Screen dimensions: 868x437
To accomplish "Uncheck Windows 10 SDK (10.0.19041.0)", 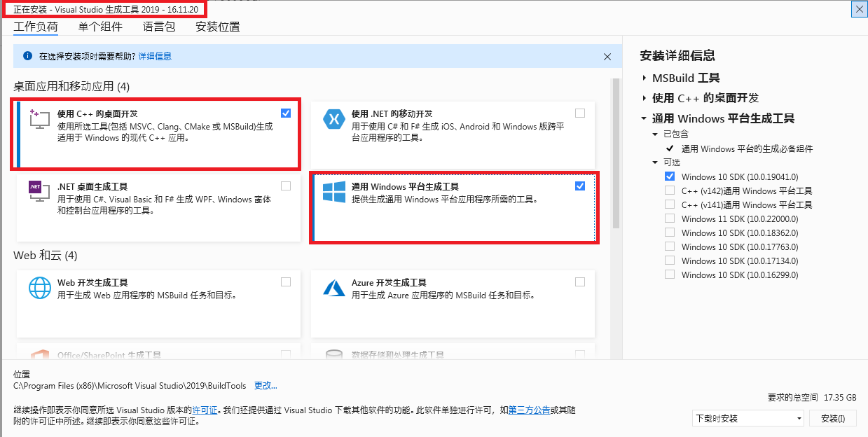I will pos(669,176).
